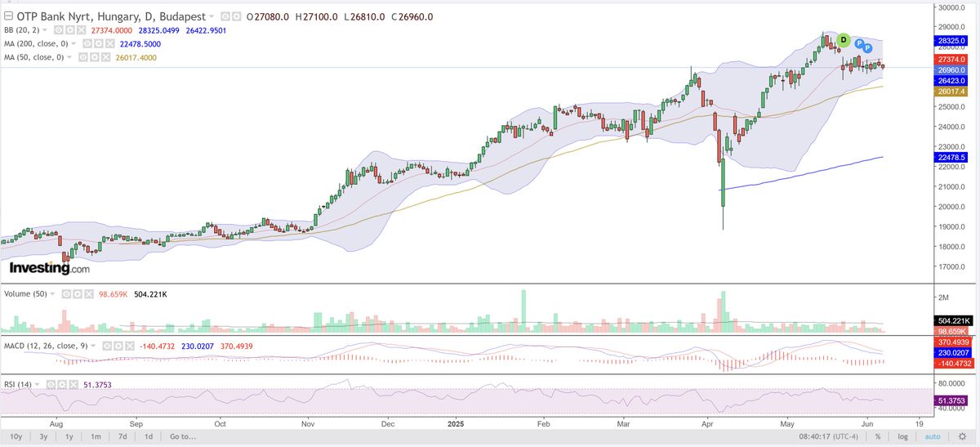
Task: Click the BB legend value 27374.0000
Action: pos(111,30)
